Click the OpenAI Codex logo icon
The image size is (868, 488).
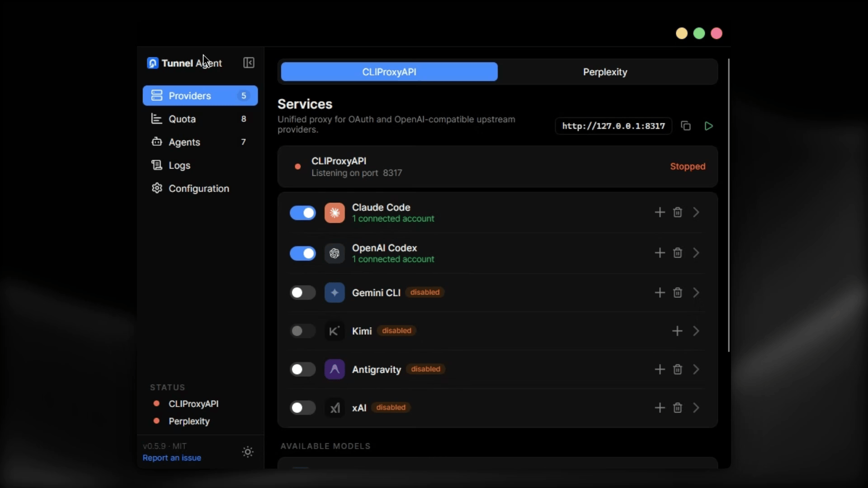[x=335, y=253]
